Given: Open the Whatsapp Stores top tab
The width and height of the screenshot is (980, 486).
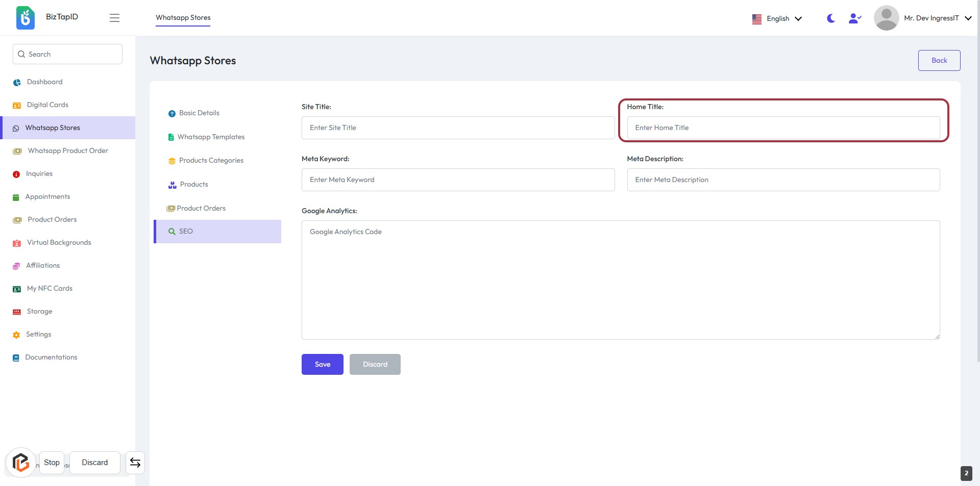Looking at the screenshot, I should (x=183, y=17).
